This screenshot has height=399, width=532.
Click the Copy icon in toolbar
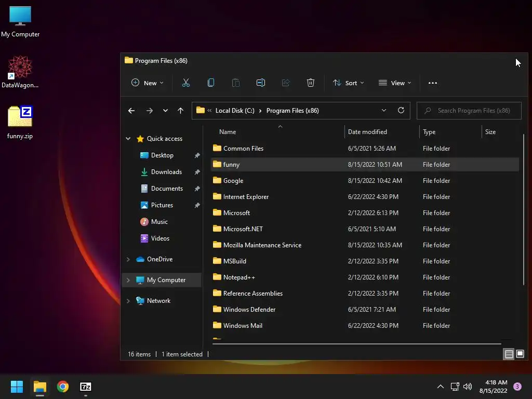pos(211,83)
